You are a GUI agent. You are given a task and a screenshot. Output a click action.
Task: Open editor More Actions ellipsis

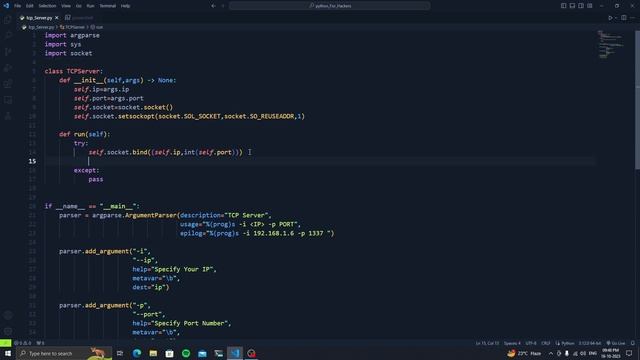click(632, 18)
